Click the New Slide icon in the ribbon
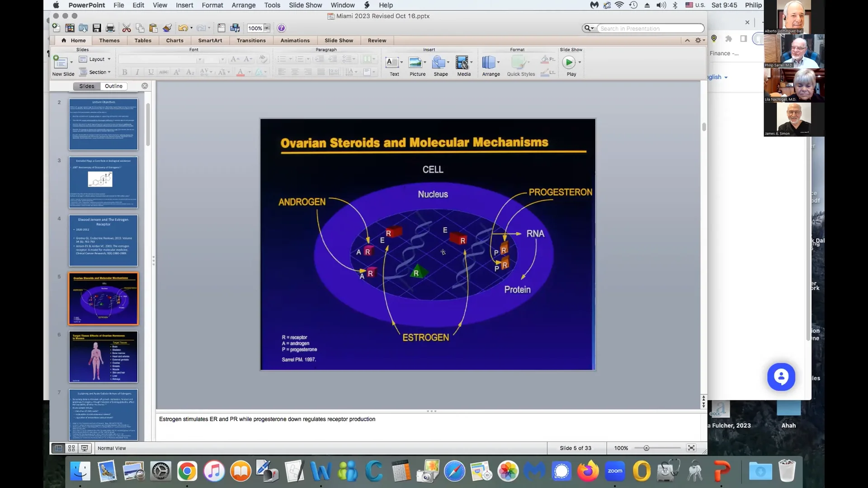Viewport: 868px width, 488px height. (x=60, y=62)
